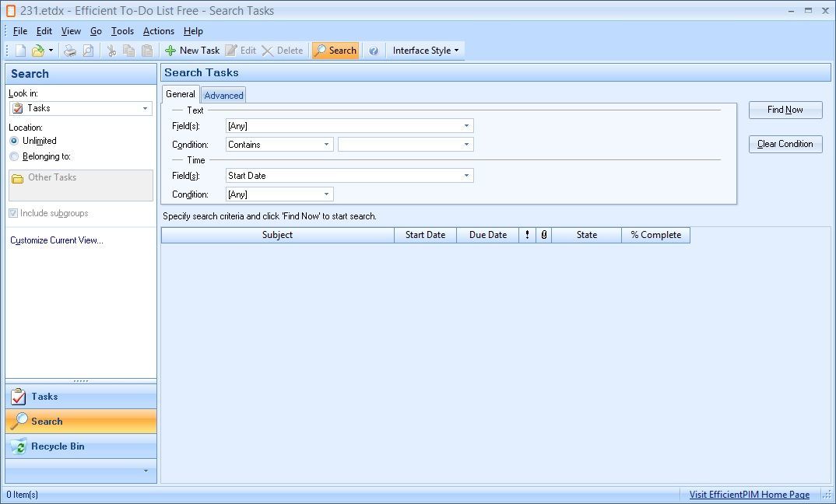Toggle the Include subgroups checkbox

13,212
